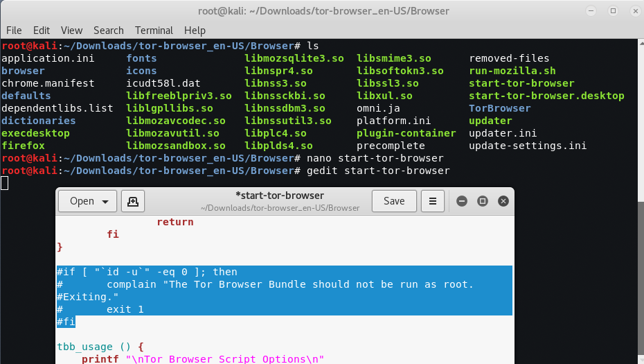Click 'libnspr4.so' in the listing

pos(278,71)
